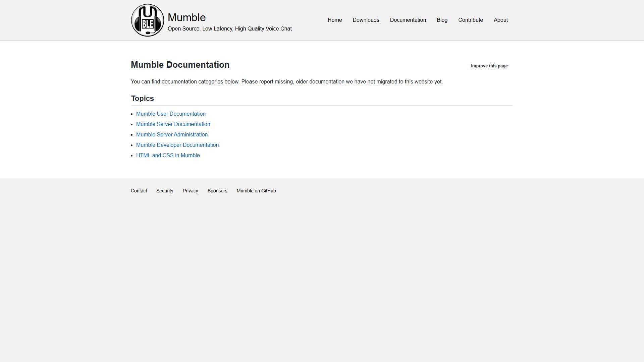Open Mumble Developer Documentation link
The image size is (644, 362).
(177, 145)
